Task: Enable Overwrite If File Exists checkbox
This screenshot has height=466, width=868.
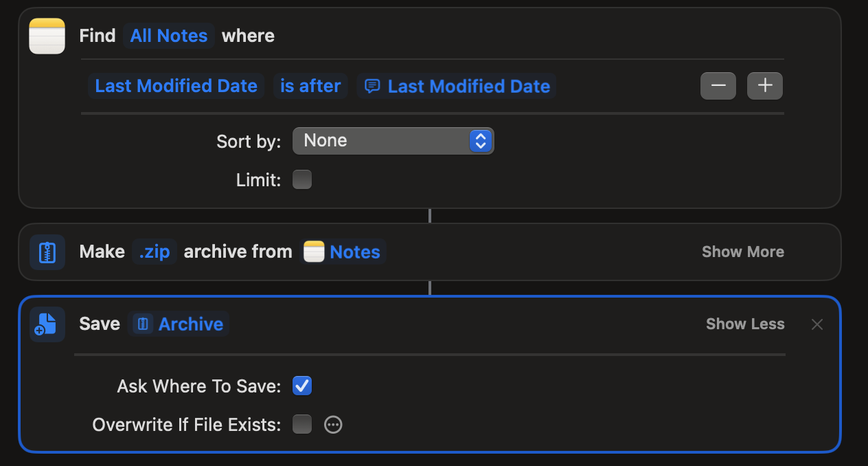Action: [302, 425]
